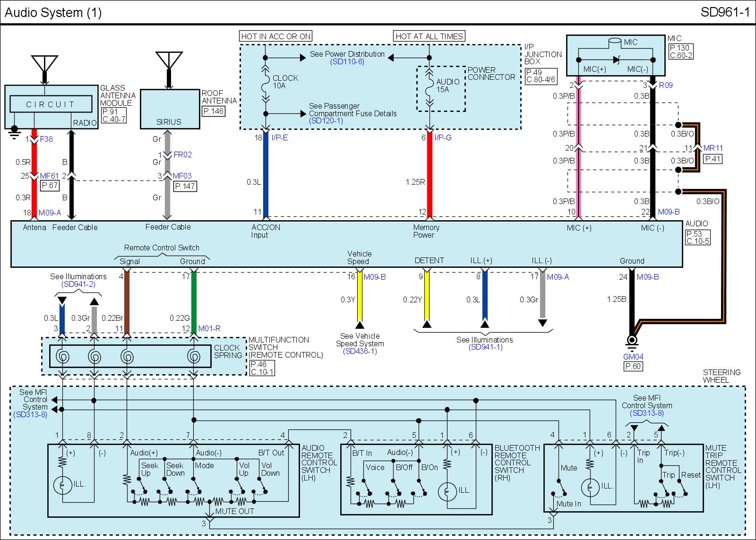Follow the SD941-2 illuminations link
The width and height of the screenshot is (756, 540).
(x=78, y=284)
